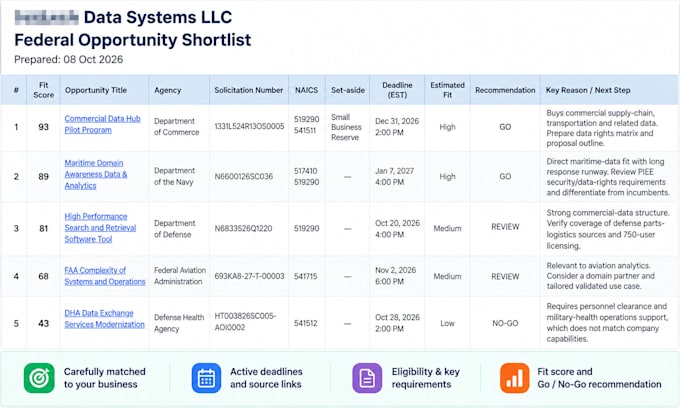The image size is (680, 408).
Task: Select solicitation number N6600126SC036
Action: tap(244, 176)
